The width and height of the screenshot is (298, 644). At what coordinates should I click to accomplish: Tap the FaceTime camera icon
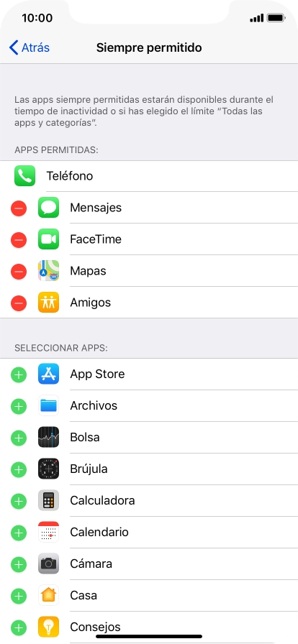tap(48, 239)
